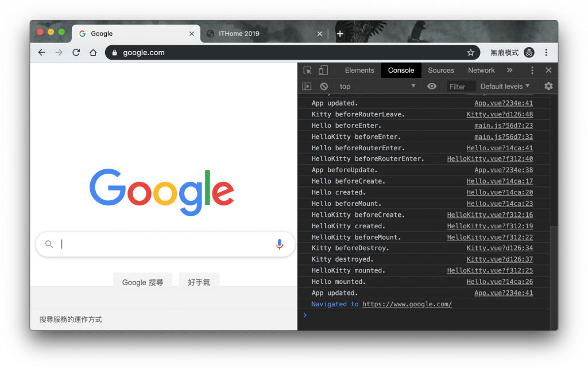Open the Default levels dropdown
This screenshot has width=588, height=370.
coord(505,87)
